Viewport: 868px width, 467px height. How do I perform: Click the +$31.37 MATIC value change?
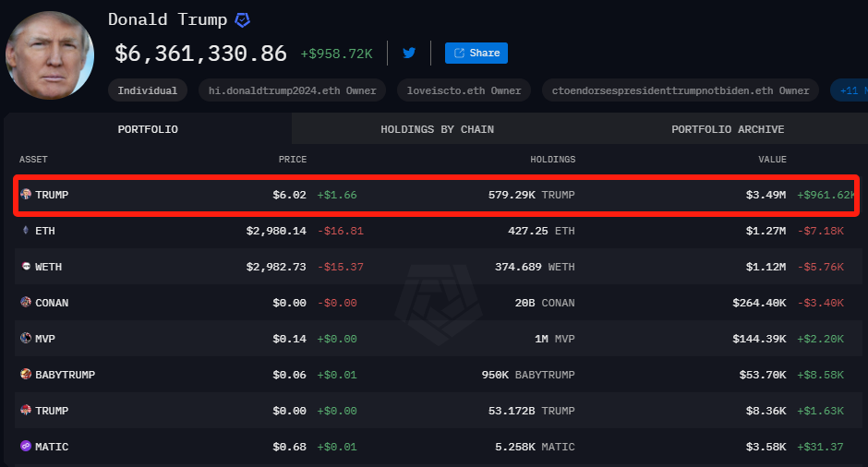[820, 447]
